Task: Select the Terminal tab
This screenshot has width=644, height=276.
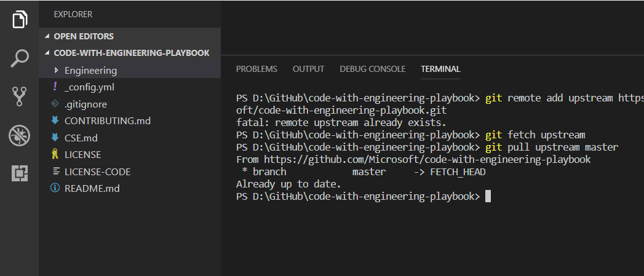Action: click(x=440, y=69)
